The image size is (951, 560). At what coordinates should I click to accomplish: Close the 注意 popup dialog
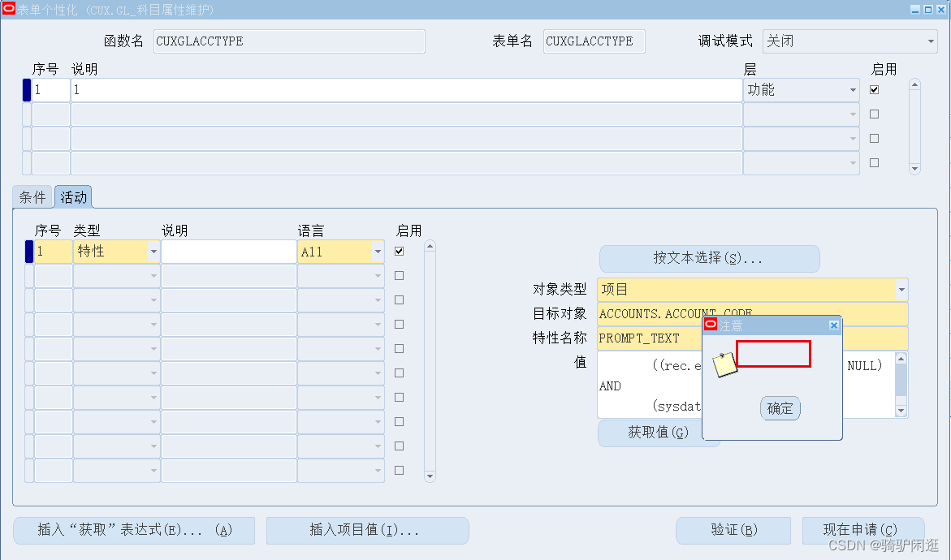click(834, 325)
